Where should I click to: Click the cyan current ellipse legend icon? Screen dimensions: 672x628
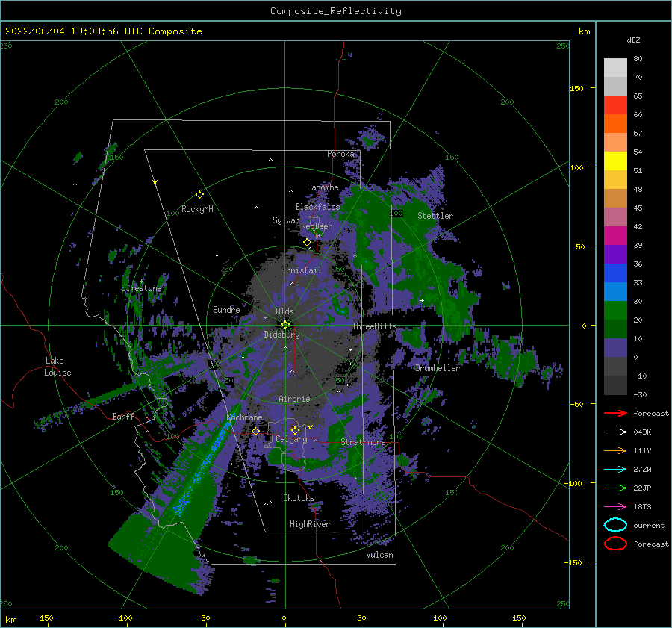(615, 525)
